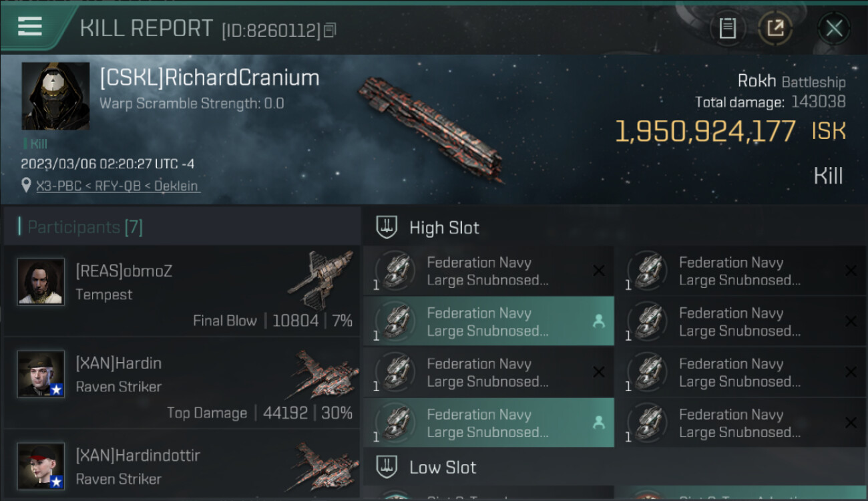Open obmoZ's character portrait
Image resolution: width=868 pixels, height=501 pixels.
[x=41, y=282]
